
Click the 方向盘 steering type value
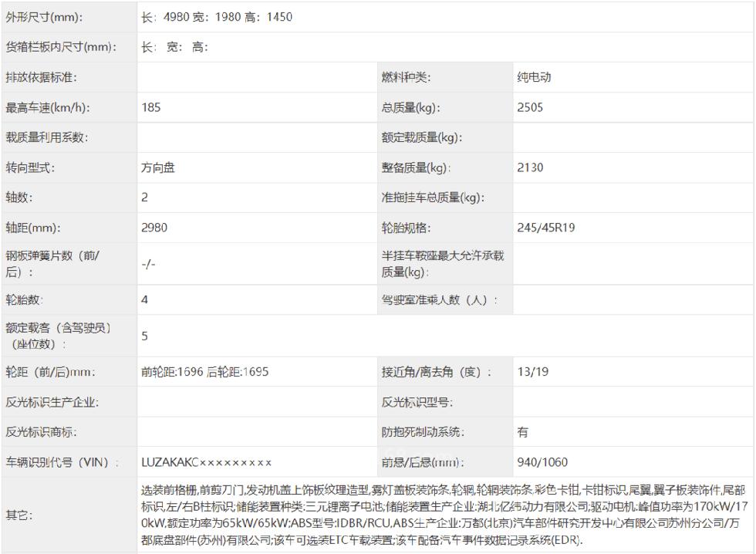coord(158,167)
